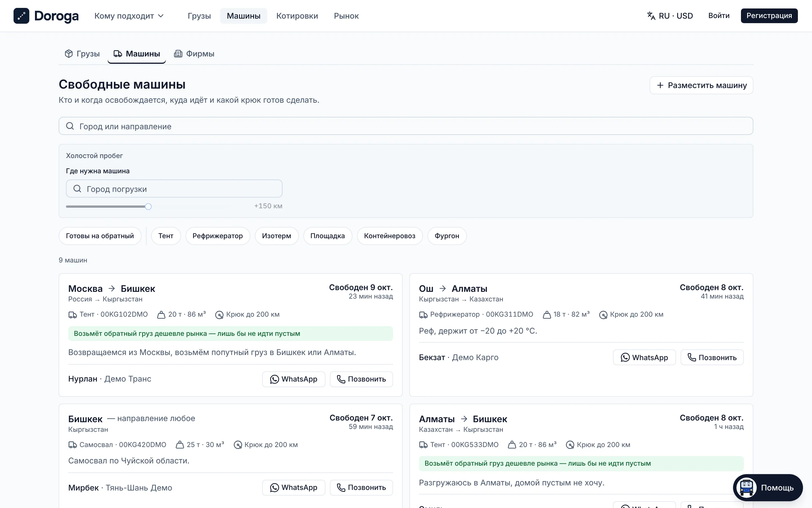Toggle the Тент body type filter
The image size is (812, 508).
166,236
